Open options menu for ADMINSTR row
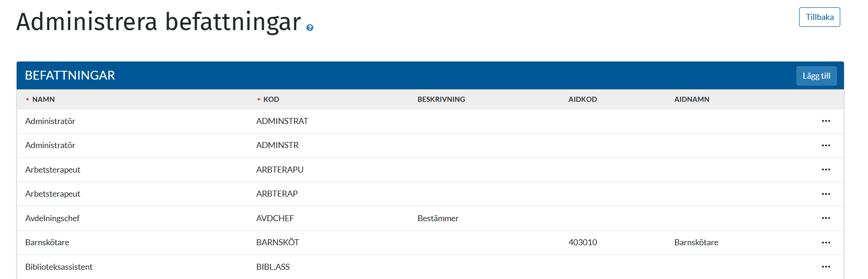This screenshot has height=279, width=868. pos(826,145)
